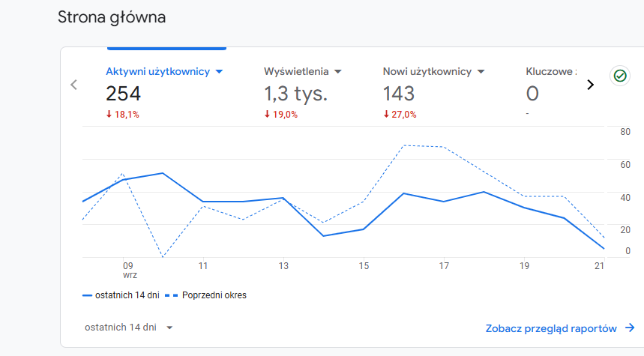Click the arrow icon after Zobacz przegląd raportów
The width and height of the screenshot is (644, 356).
click(x=630, y=328)
